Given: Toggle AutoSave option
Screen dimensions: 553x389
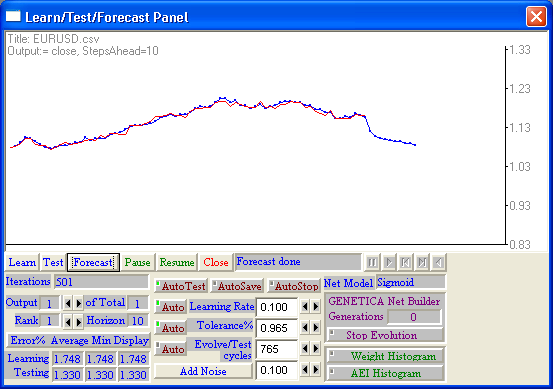Looking at the screenshot, I should (237, 286).
